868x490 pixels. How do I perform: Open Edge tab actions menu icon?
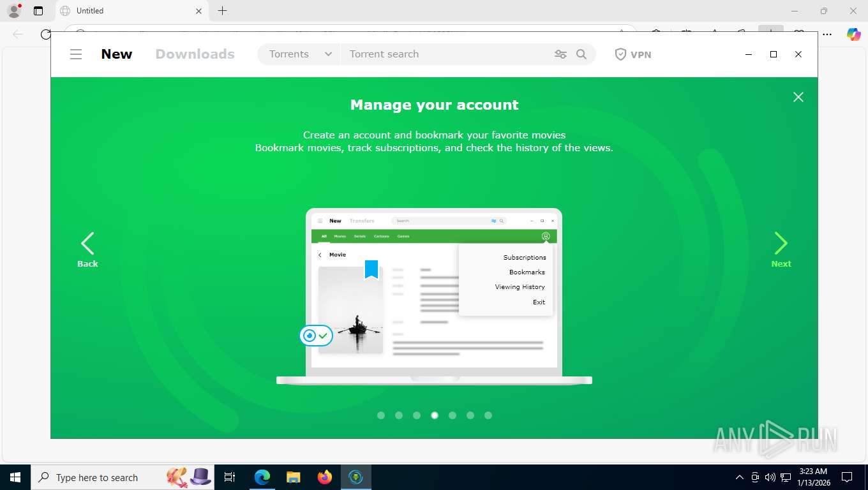tap(38, 11)
